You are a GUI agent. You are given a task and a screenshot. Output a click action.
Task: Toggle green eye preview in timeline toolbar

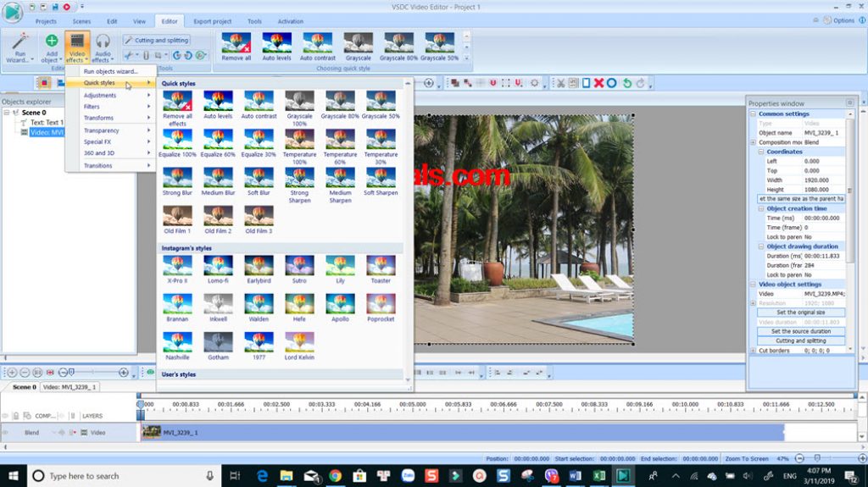click(x=150, y=373)
